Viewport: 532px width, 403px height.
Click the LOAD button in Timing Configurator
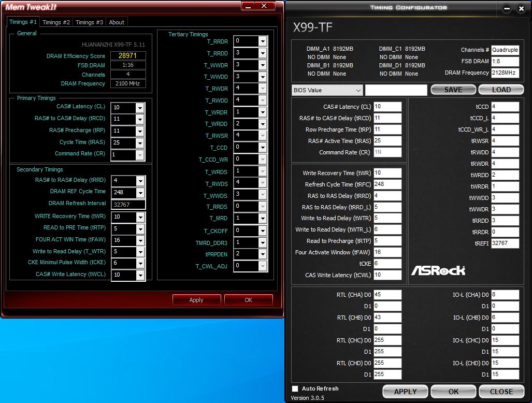pyautogui.click(x=501, y=90)
